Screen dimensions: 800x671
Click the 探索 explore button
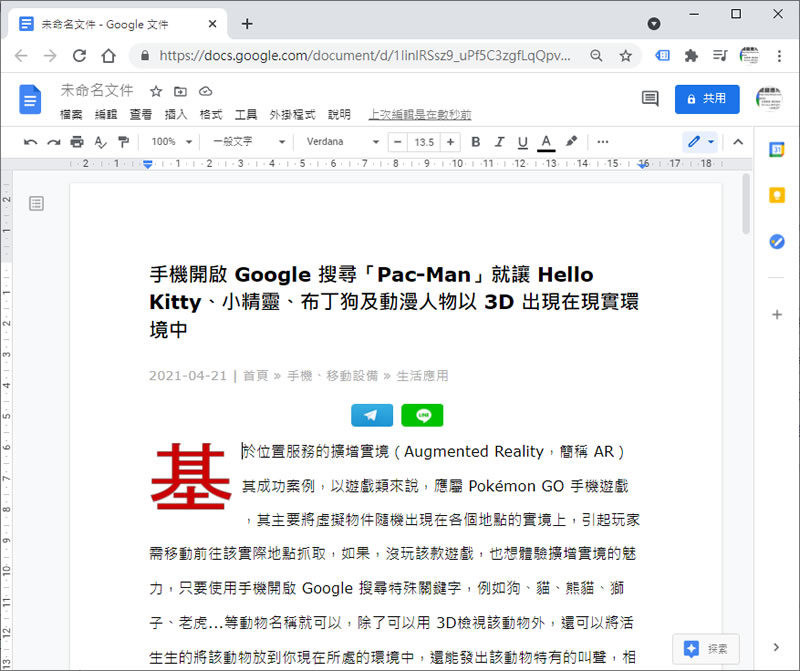pos(706,648)
